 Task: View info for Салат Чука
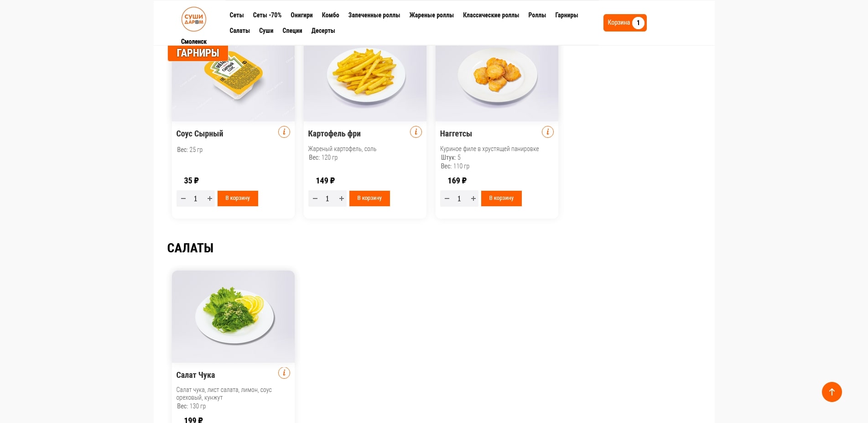coord(284,373)
